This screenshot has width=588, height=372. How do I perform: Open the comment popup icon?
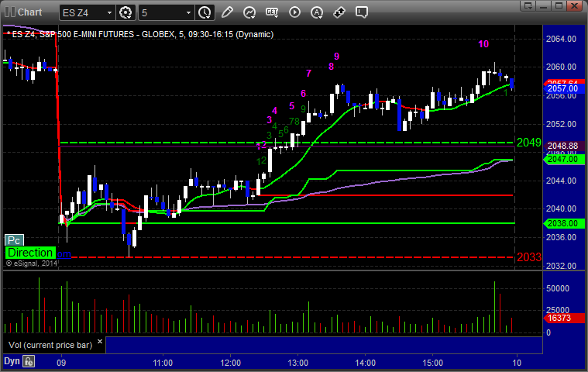click(x=362, y=12)
